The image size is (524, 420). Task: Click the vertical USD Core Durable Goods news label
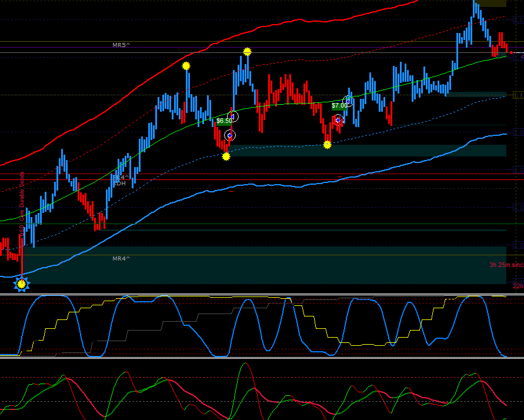(x=22, y=204)
